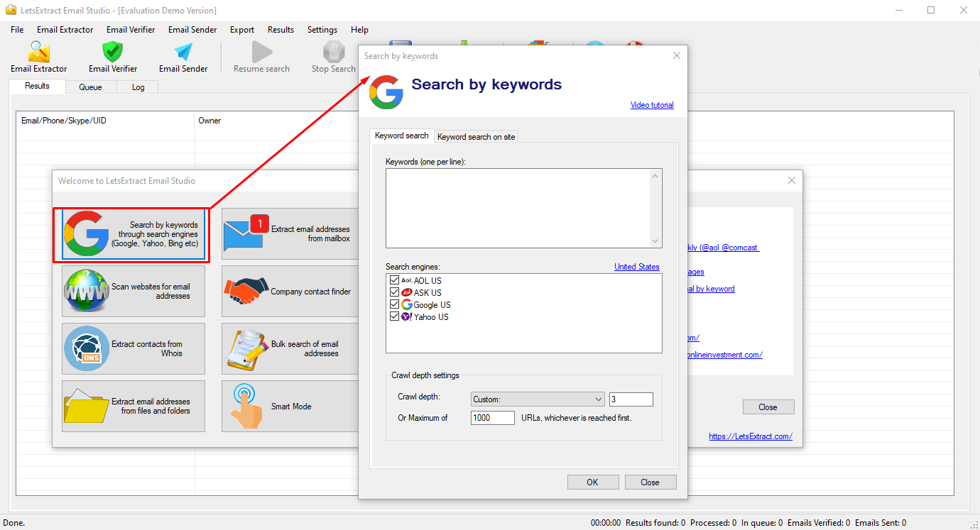Screen dimensions: 980x530
Task: Uncheck the AOL US search engine
Action: [395, 280]
